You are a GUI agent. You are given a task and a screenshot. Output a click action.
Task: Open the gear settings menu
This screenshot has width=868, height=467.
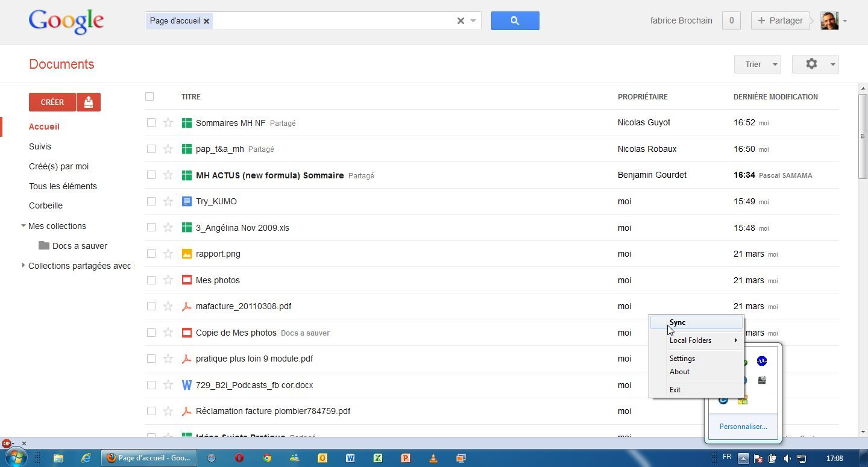pyautogui.click(x=815, y=64)
